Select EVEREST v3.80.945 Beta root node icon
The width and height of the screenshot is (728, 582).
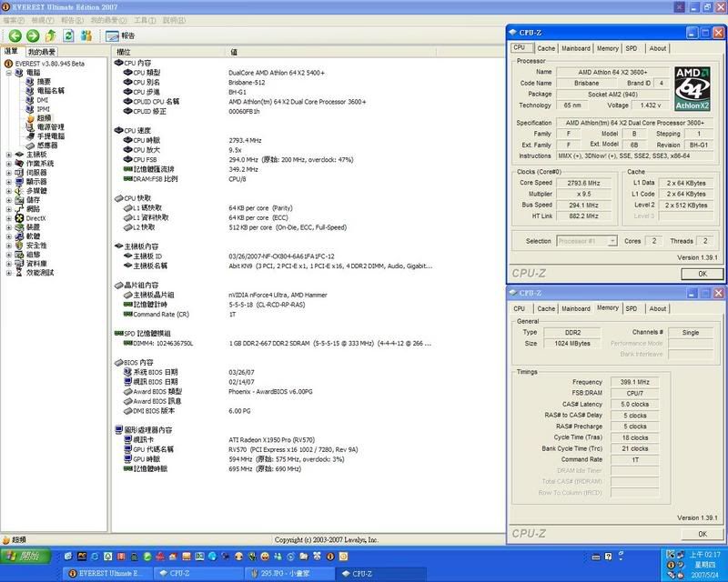(x=8, y=64)
